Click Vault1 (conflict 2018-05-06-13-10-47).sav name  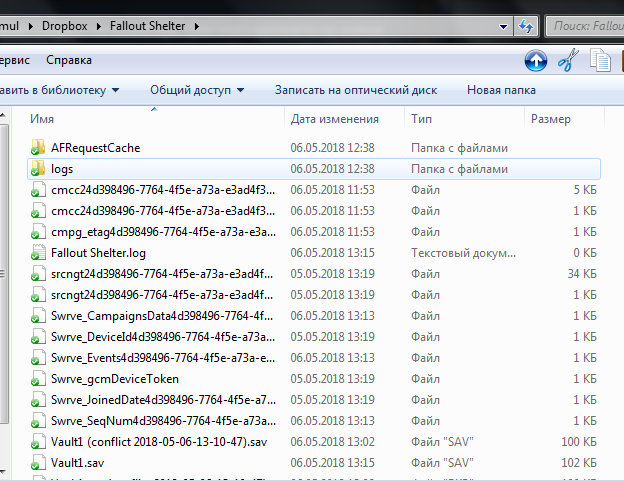point(159,442)
